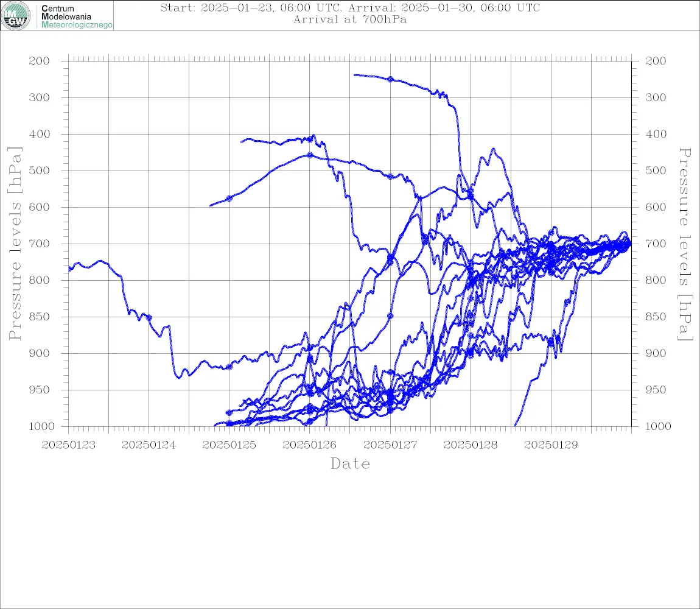
Task: Click the right axis 300 label
Action: [x=656, y=97]
